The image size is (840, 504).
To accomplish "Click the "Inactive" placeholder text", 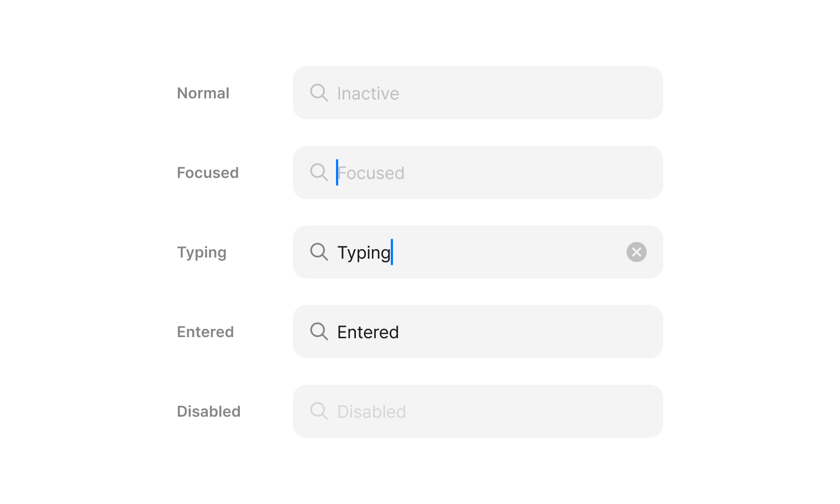I will coord(368,93).
